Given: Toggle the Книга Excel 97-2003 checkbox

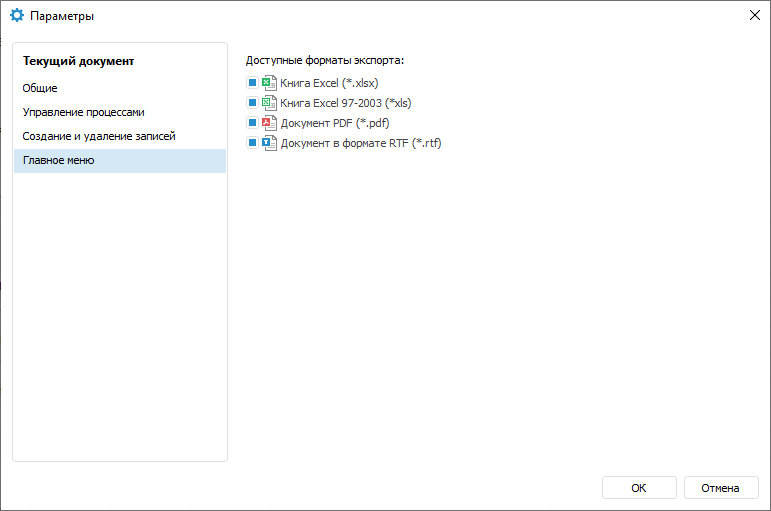Looking at the screenshot, I should click(252, 103).
